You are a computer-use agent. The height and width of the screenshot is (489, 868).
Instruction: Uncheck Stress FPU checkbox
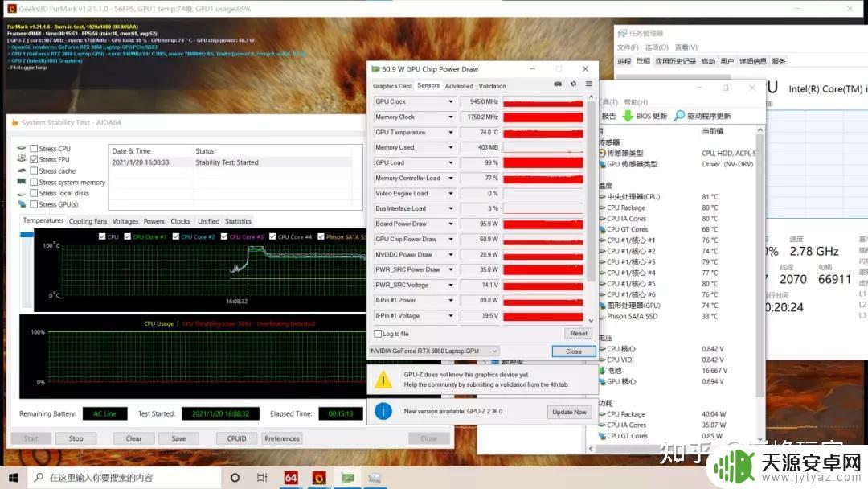click(35, 159)
